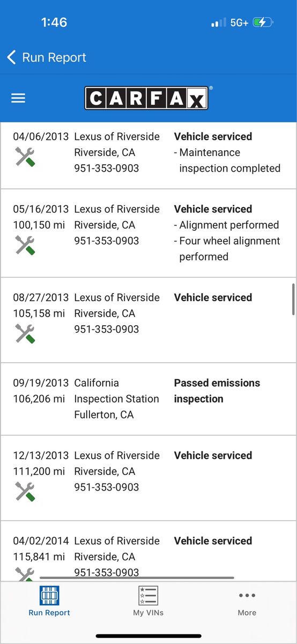Call 951-353-0903 in the 05/16/2013 entry

tap(106, 241)
